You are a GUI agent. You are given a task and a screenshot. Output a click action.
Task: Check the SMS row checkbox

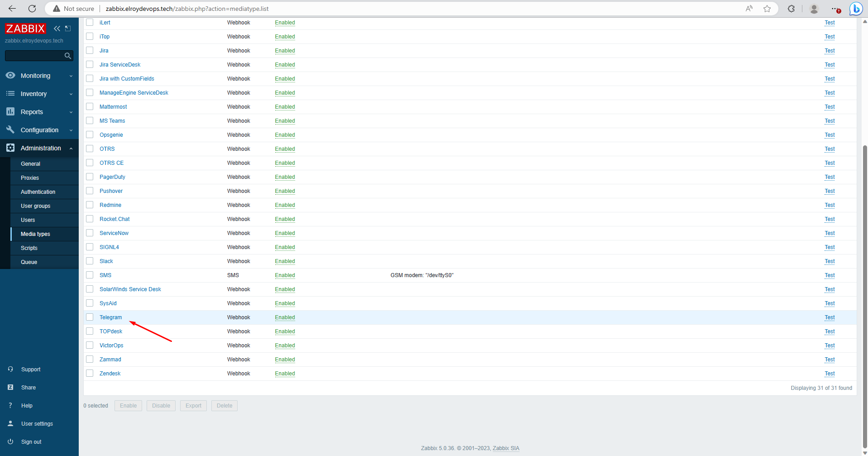click(90, 275)
